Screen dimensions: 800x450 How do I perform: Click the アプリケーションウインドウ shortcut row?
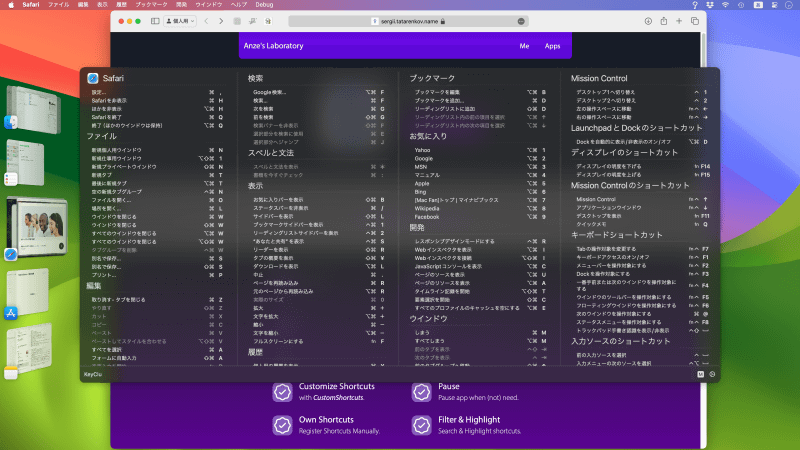tap(642, 208)
